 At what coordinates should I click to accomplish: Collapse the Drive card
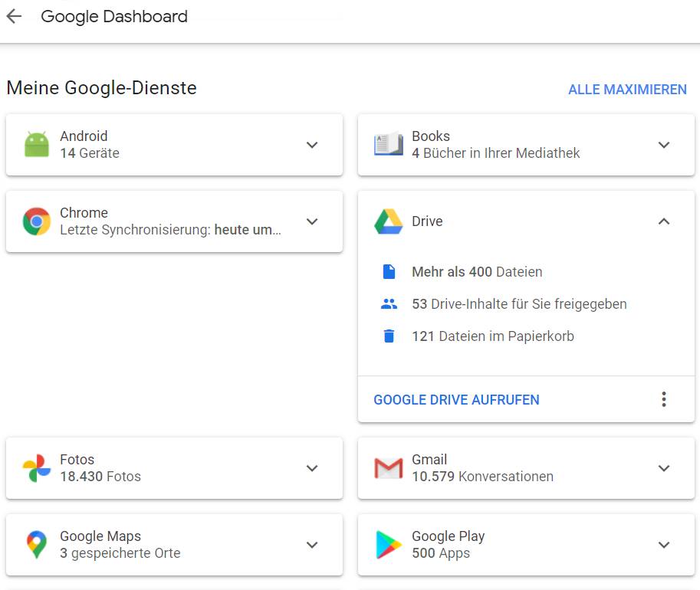point(664,221)
